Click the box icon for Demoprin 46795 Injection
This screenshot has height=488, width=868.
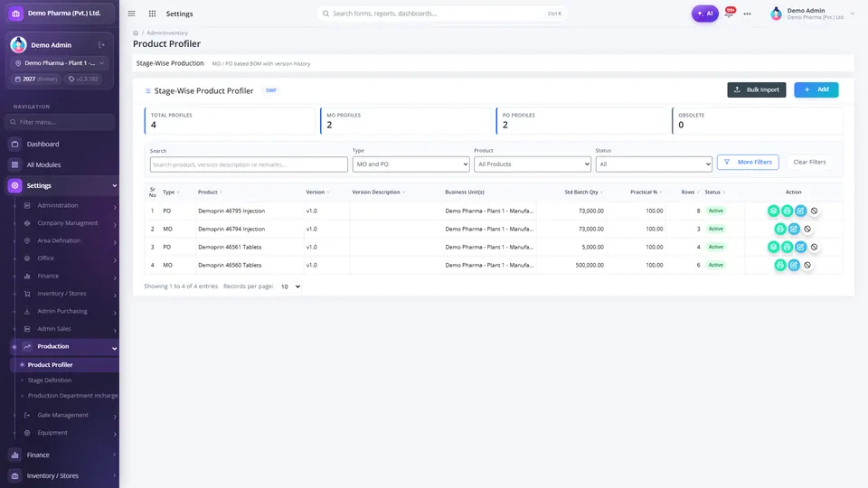pos(773,211)
